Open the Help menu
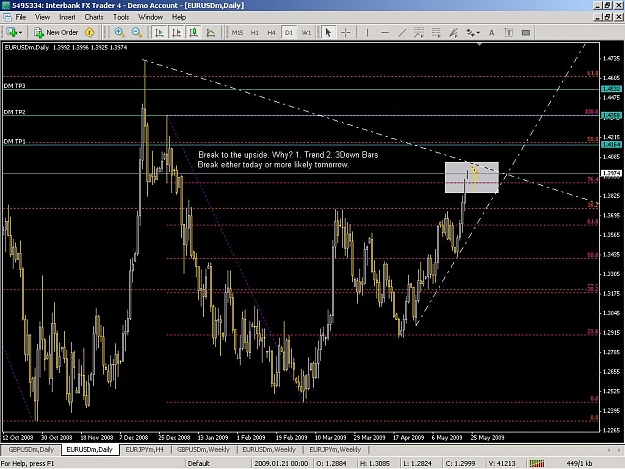This screenshot has height=469, width=625. pyautogui.click(x=179, y=17)
